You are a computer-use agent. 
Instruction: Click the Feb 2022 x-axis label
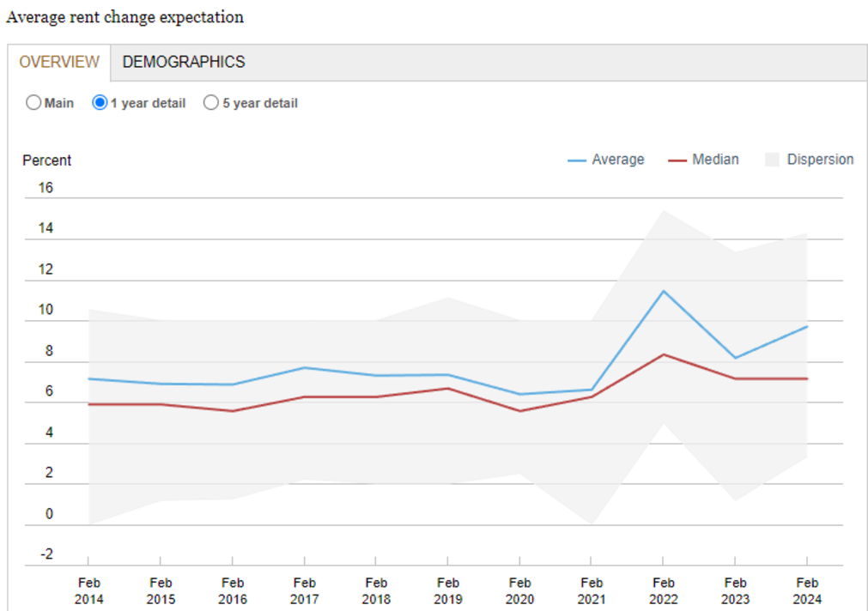(x=663, y=590)
